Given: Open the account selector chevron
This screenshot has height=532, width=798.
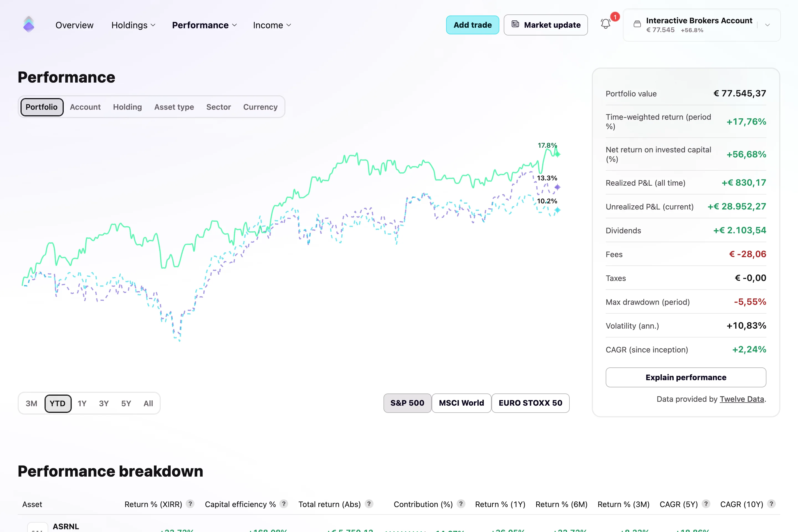Looking at the screenshot, I should point(768,25).
